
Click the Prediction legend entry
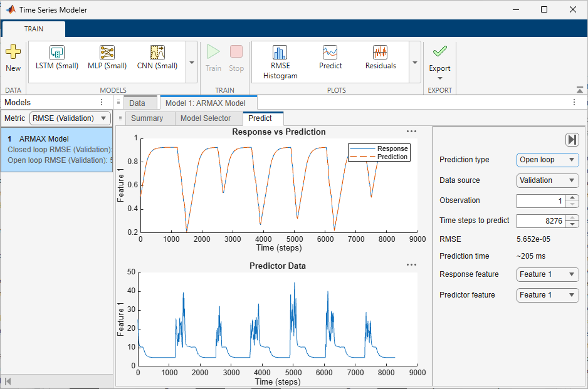tap(379, 157)
